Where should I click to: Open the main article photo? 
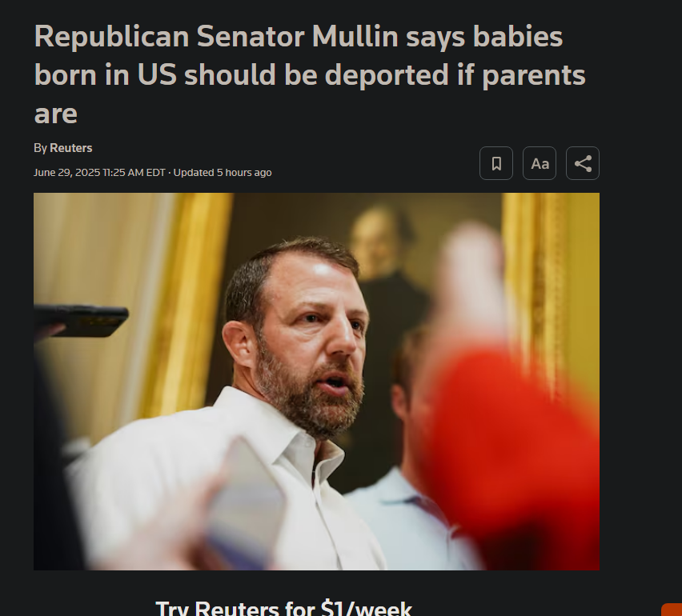[x=316, y=382]
